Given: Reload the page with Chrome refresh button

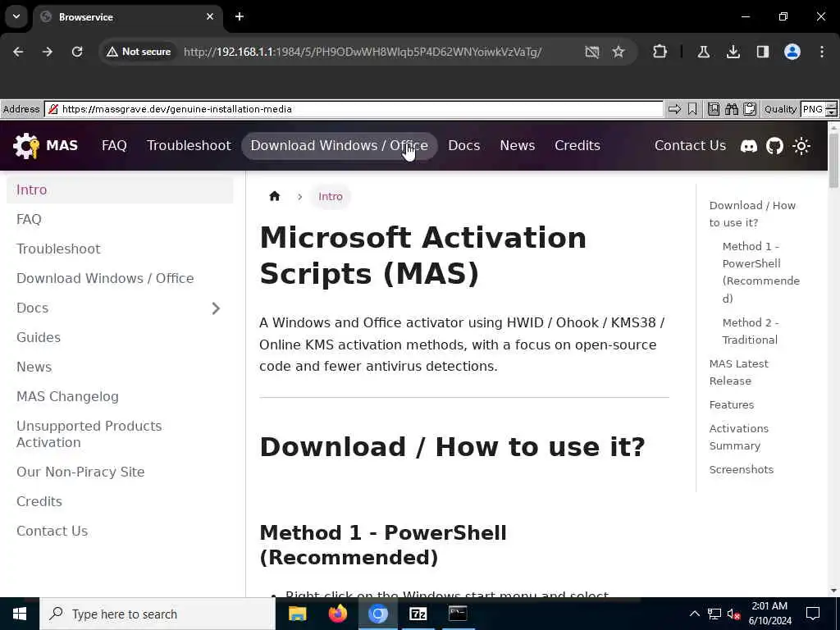Looking at the screenshot, I should (77, 52).
